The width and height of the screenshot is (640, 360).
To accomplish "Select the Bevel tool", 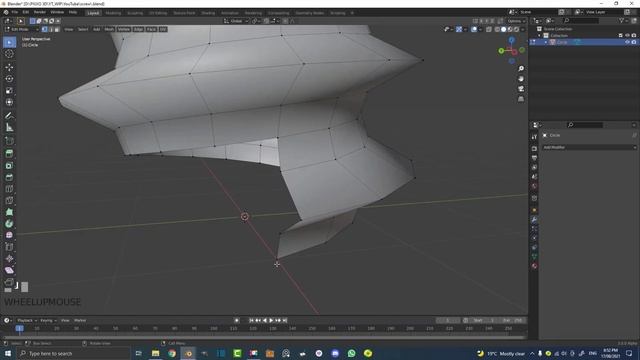I will pyautogui.click(x=9, y=177).
